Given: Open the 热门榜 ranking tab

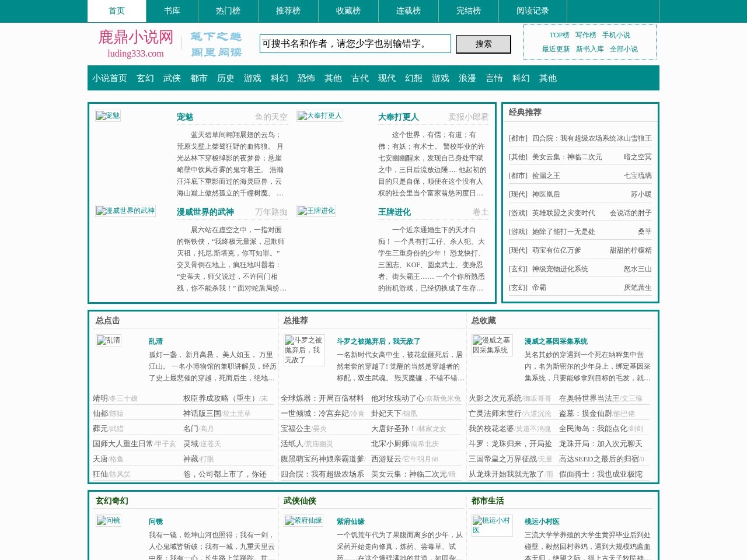Looking at the screenshot, I should click(228, 11).
